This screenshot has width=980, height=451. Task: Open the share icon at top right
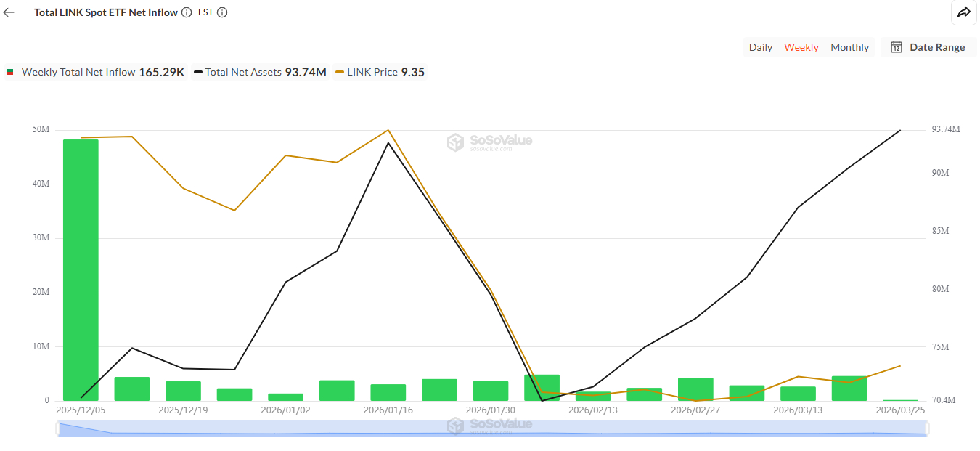[964, 12]
